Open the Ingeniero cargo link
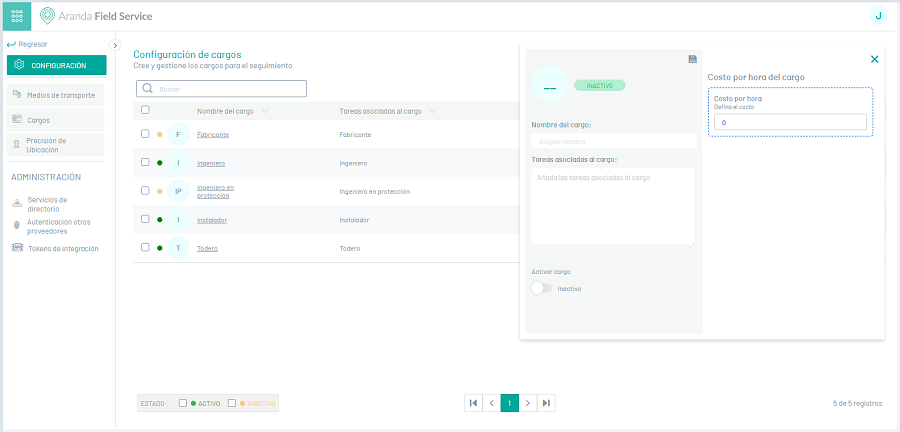The image size is (900, 432). click(x=211, y=163)
